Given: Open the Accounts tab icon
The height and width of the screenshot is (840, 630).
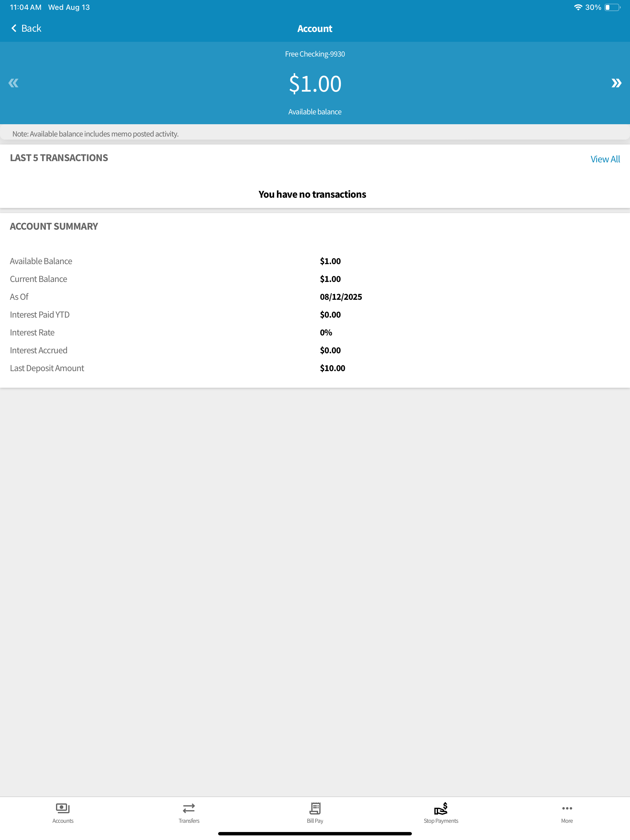Looking at the screenshot, I should pyautogui.click(x=63, y=808).
